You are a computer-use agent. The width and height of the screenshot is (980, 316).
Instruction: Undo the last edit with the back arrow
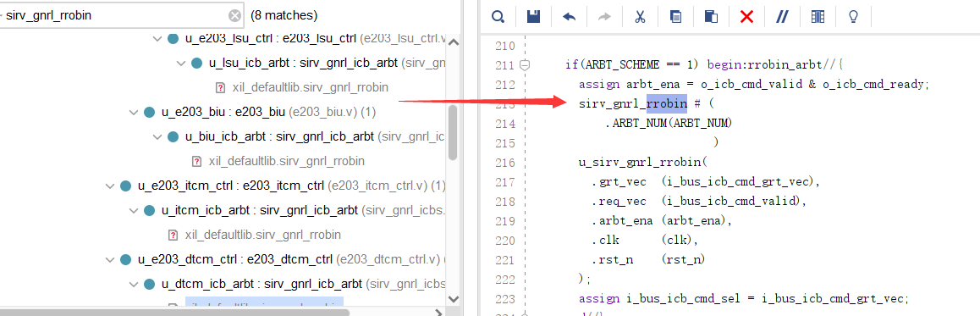coord(570,17)
